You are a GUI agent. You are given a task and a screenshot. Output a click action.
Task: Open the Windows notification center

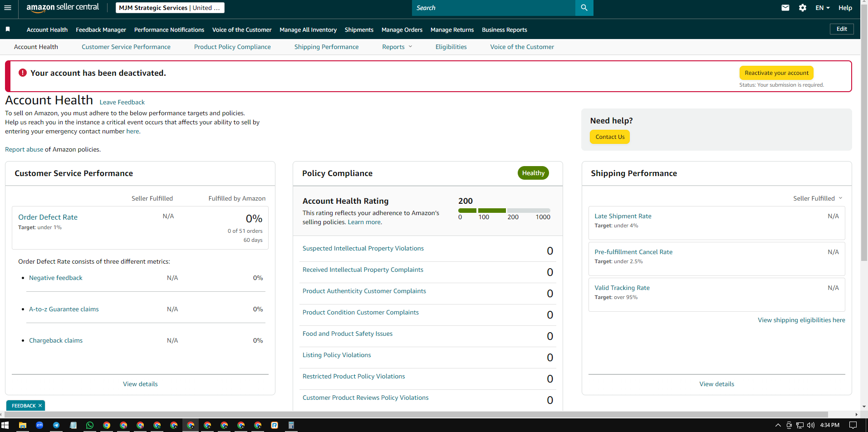click(853, 425)
